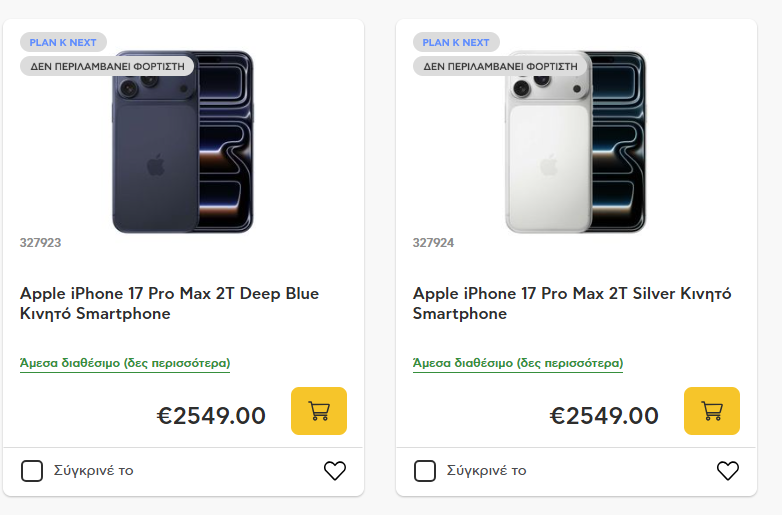
Task: Click the no-charger badge on Silver card
Action: (x=500, y=66)
